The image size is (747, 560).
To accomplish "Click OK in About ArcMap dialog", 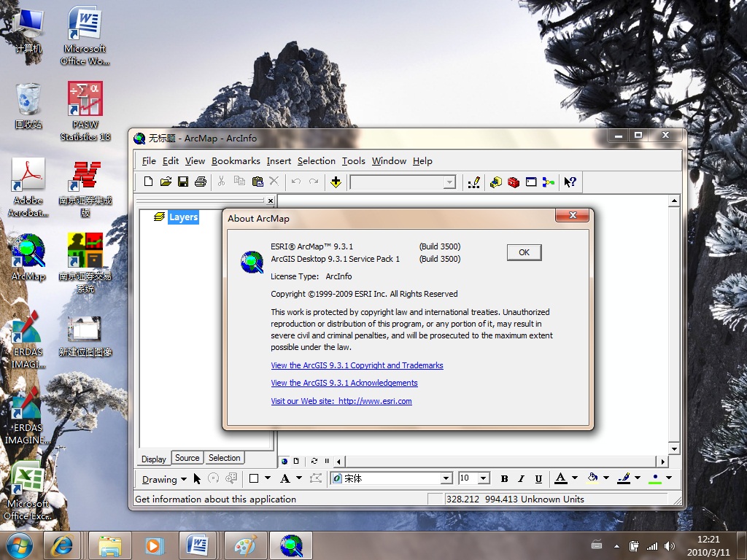I will click(x=524, y=252).
